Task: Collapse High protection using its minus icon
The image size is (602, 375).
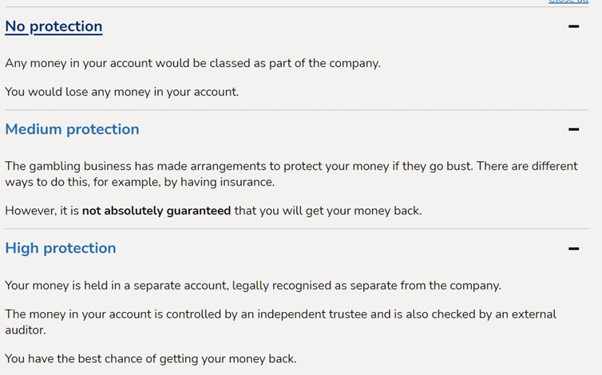Action: [x=574, y=249]
